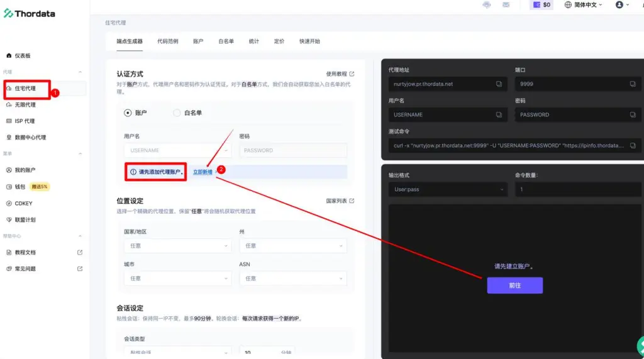Copy the 密码 PASSWORD value in dark panel
The image size is (644, 359).
point(633,114)
